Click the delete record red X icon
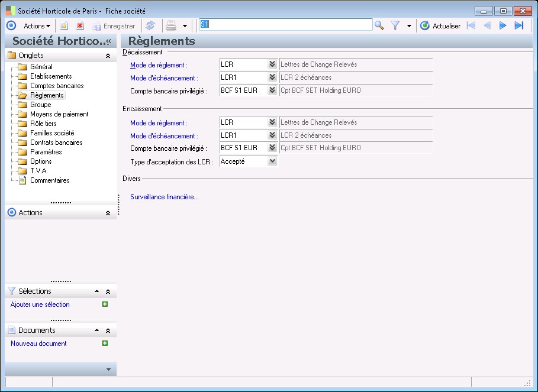Image resolution: width=538 pixels, height=392 pixels. (80, 25)
